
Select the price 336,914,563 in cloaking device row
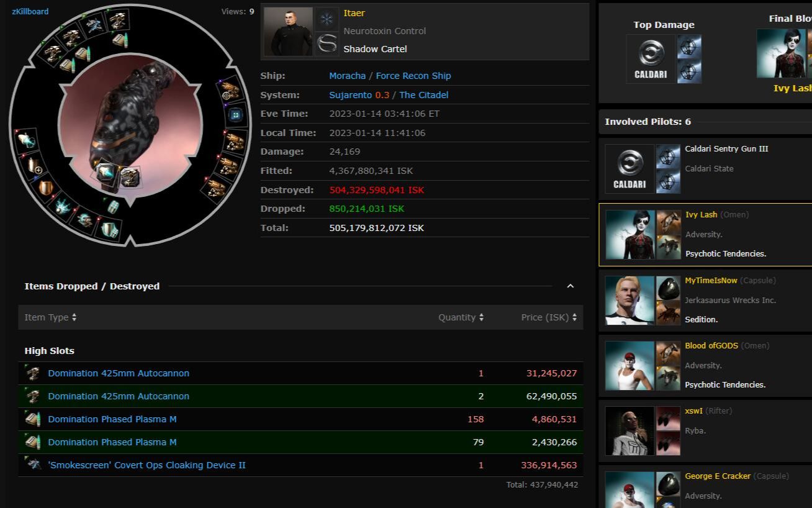(x=549, y=465)
